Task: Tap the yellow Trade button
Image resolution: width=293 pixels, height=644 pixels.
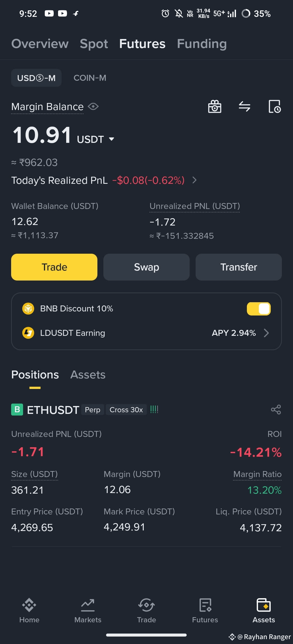Action: (54, 267)
